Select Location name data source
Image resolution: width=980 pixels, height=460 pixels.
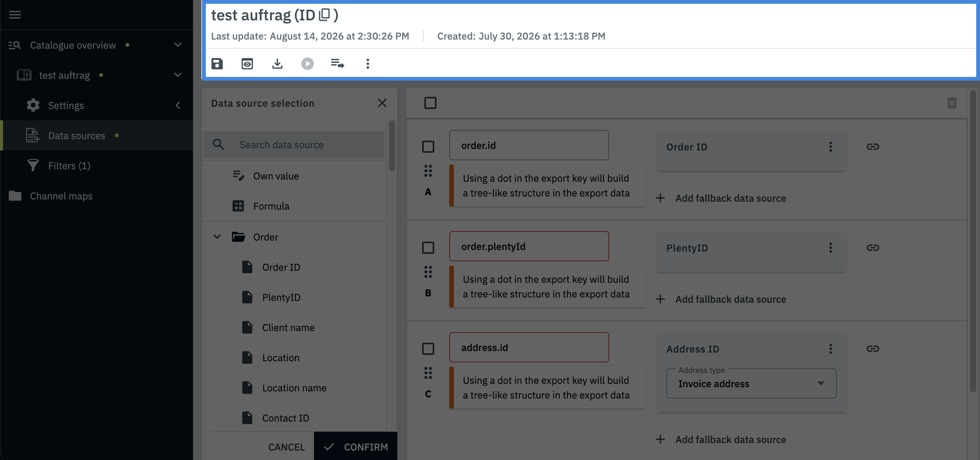click(x=294, y=388)
